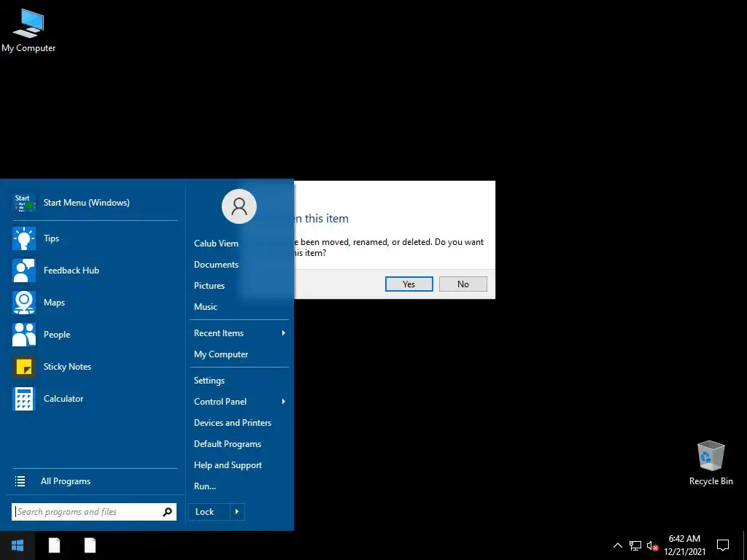Click the Lock button
Screen dimensions: 747x560
pyautogui.click(x=209, y=512)
